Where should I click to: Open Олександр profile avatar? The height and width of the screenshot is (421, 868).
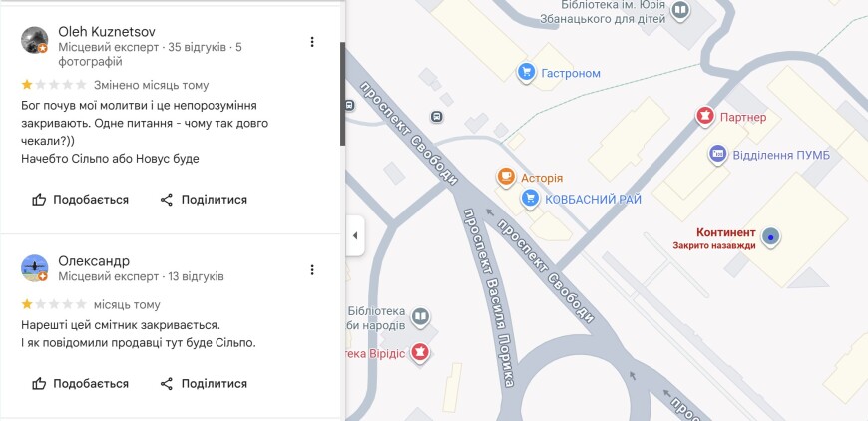click(x=35, y=268)
